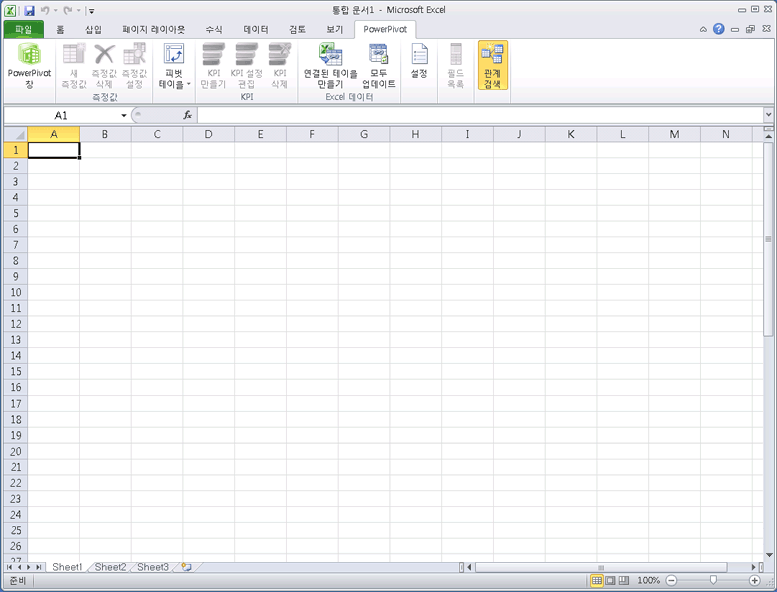
Task: Open the 설정 settings icon
Action: coord(419,61)
